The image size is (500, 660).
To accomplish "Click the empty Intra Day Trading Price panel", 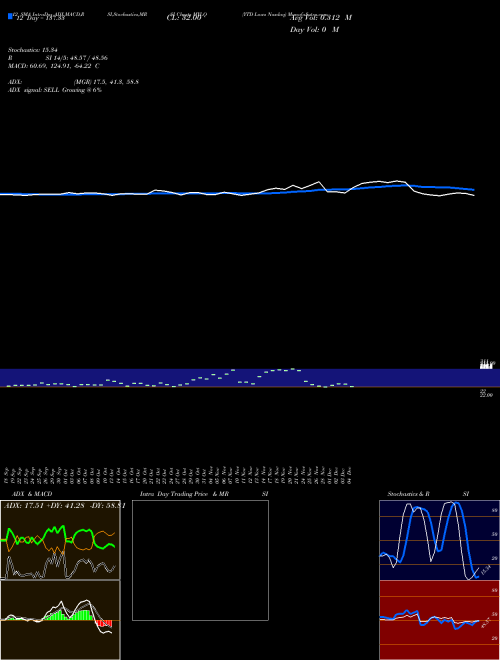I will pyautogui.click(x=200, y=560).
